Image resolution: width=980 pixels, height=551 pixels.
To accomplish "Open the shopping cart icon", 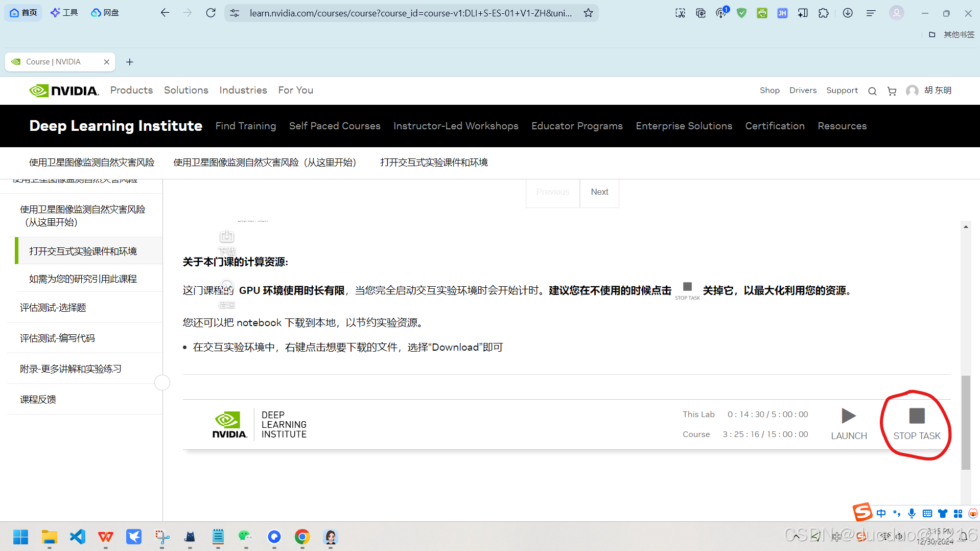I will [x=892, y=91].
